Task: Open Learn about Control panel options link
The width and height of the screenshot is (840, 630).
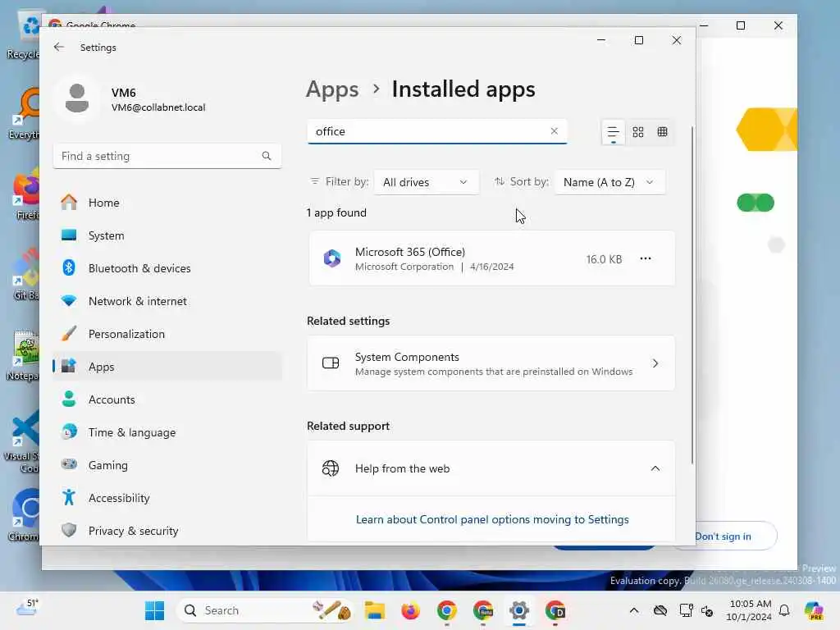Action: click(x=492, y=519)
